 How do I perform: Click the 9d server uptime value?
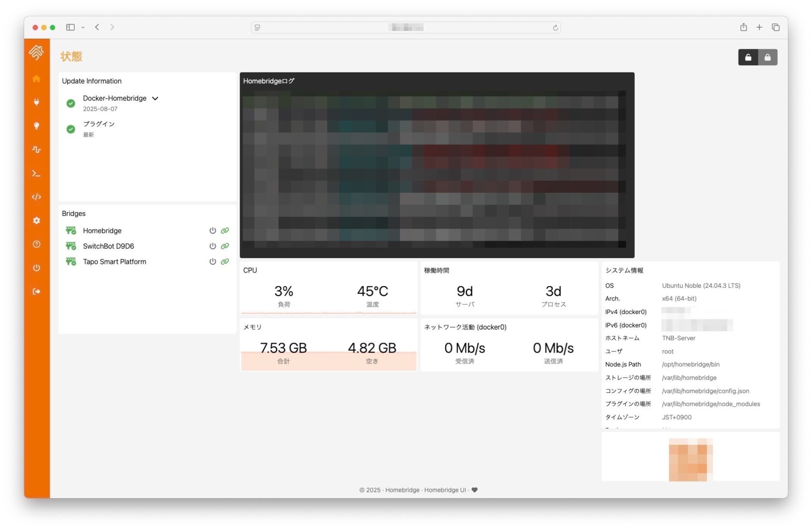click(464, 291)
